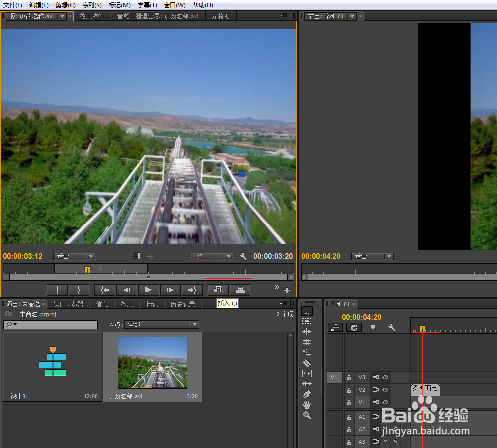Image resolution: width=497 pixels, height=448 pixels.
Task: Toggle lock on track V3
Action: tap(349, 377)
